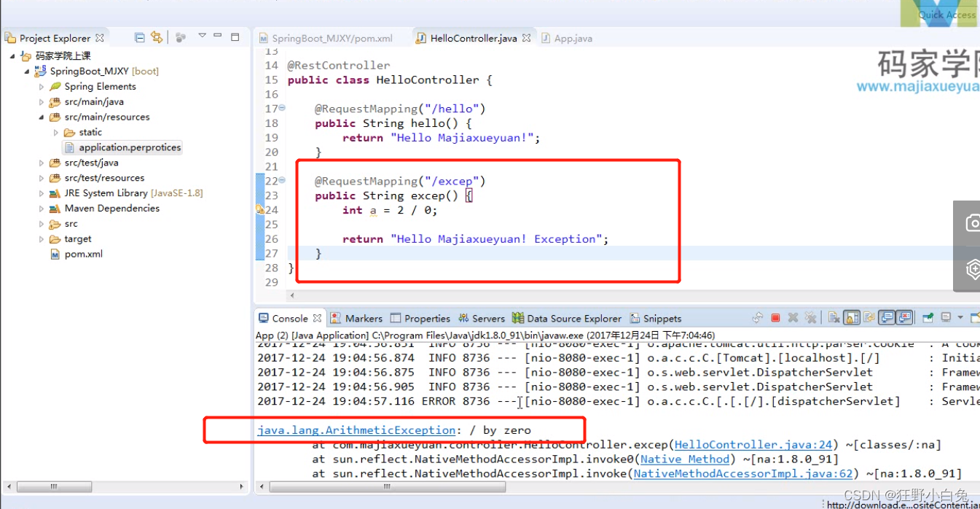Maximize the Project Explorer panel
980x509 pixels.
coord(235,36)
